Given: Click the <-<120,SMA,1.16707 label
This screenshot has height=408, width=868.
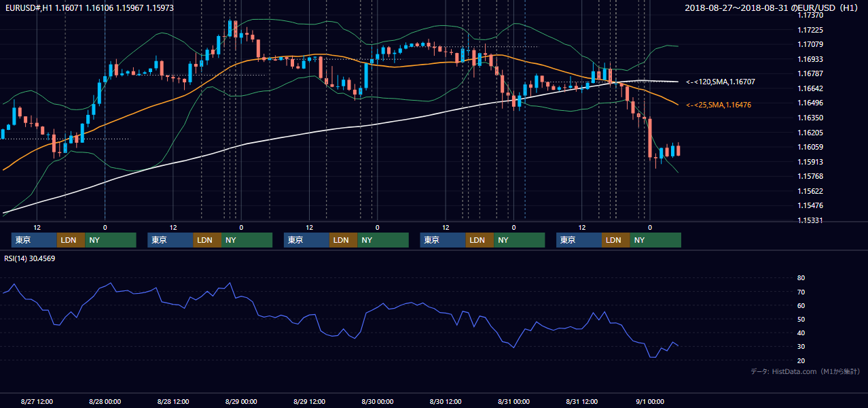Looking at the screenshot, I should pyautogui.click(x=721, y=82).
